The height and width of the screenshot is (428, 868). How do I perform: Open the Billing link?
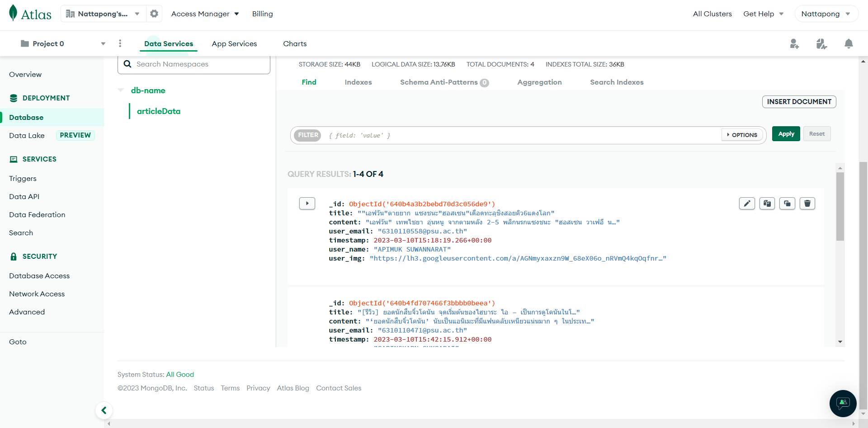coord(262,14)
